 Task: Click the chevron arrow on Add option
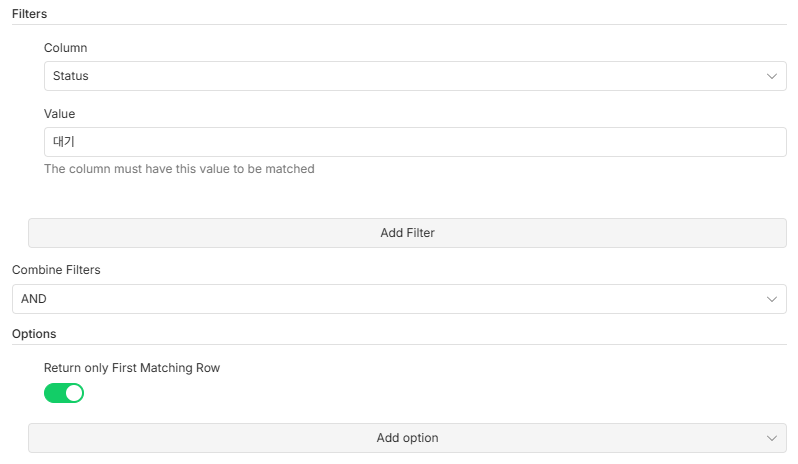772,438
